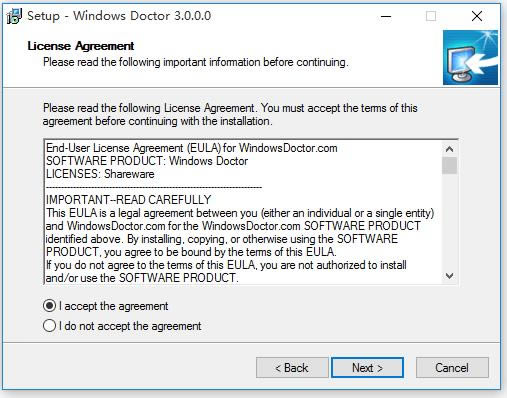Click the "End-User License Agreement (EULA)" line
Screen dimensions: 507x398
coord(192,148)
